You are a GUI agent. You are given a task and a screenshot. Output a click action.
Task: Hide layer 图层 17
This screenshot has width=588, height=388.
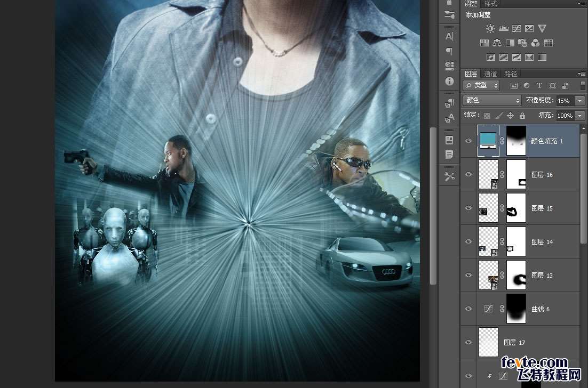[468, 342]
